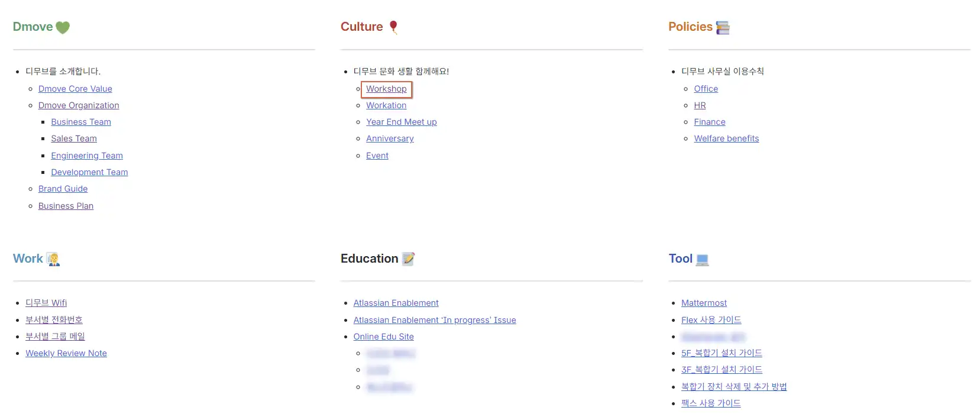Click the Workshop link under Culture
Screen dimensions: 980x420
pyautogui.click(x=386, y=89)
